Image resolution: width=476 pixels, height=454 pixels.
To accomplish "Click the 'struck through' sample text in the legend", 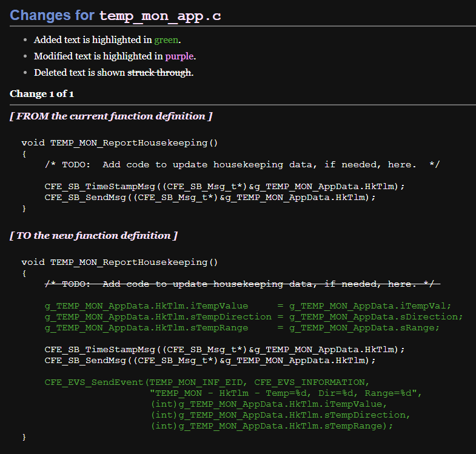I will pyautogui.click(x=159, y=72).
